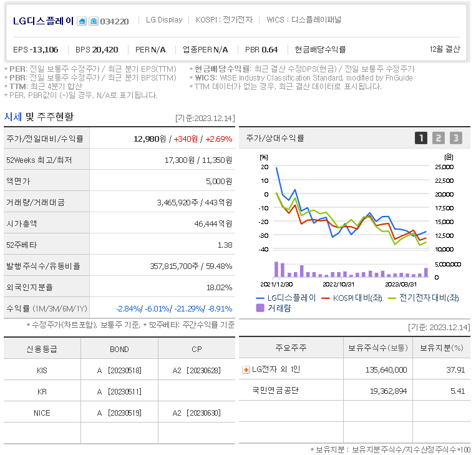Select the KIS rating agency row

tap(119, 371)
